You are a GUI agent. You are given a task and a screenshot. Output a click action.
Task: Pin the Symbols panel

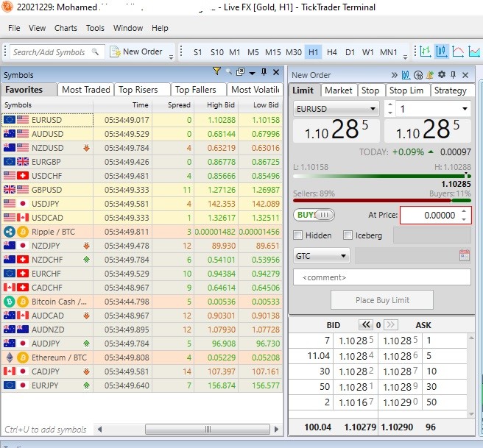pos(264,72)
